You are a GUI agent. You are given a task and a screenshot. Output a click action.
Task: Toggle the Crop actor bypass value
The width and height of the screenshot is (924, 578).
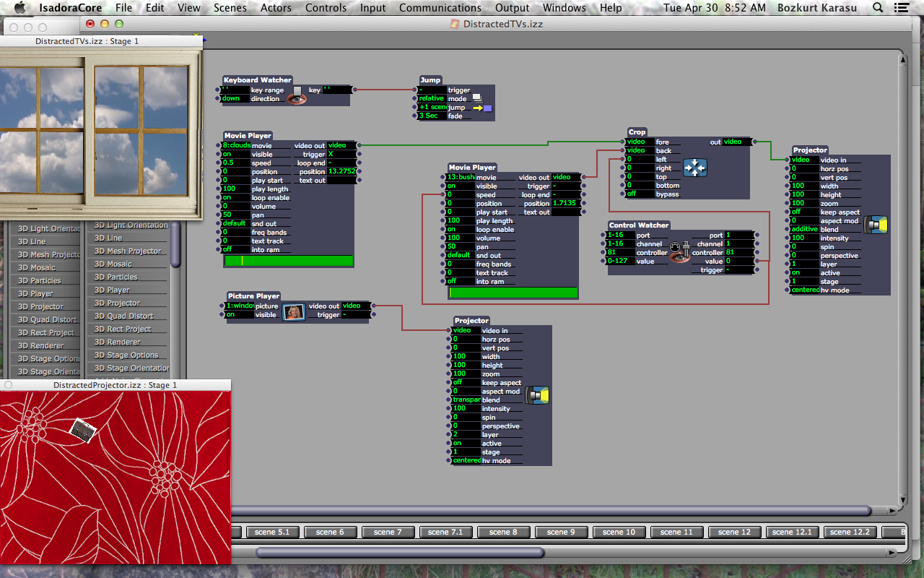[x=640, y=194]
